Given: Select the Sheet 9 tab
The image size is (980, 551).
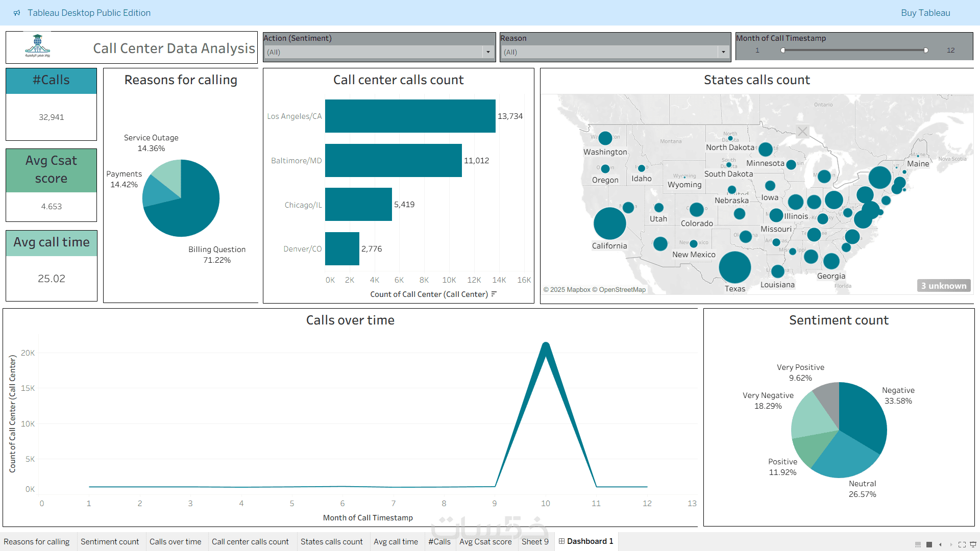Looking at the screenshot, I should [535, 542].
